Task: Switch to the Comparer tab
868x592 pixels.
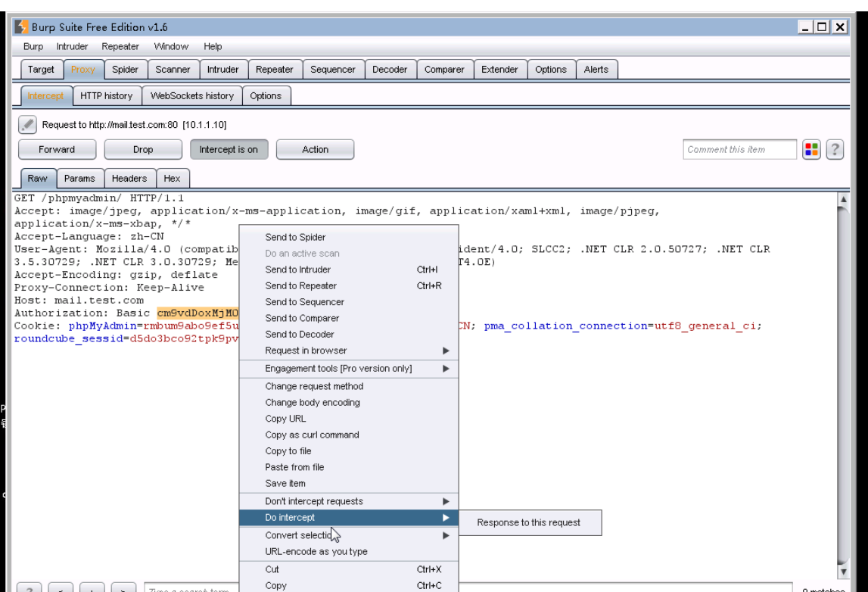Action: point(444,70)
